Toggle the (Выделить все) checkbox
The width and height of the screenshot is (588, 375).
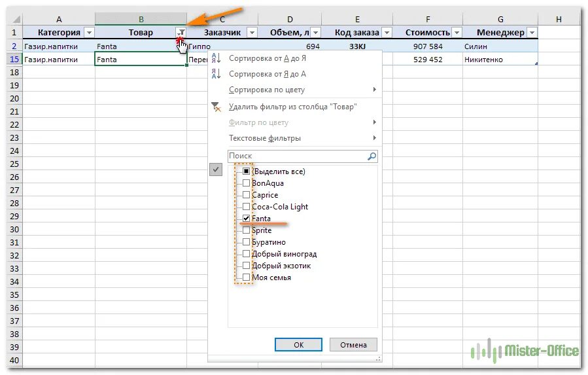(246, 171)
